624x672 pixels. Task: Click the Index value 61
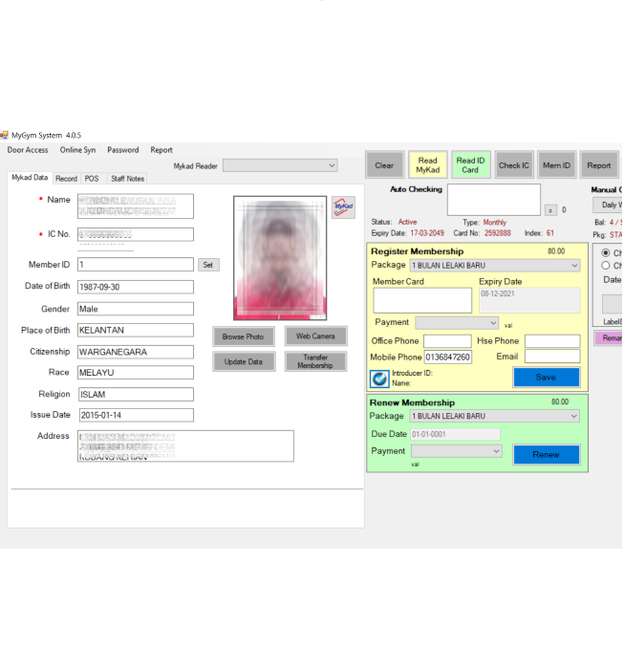point(549,233)
